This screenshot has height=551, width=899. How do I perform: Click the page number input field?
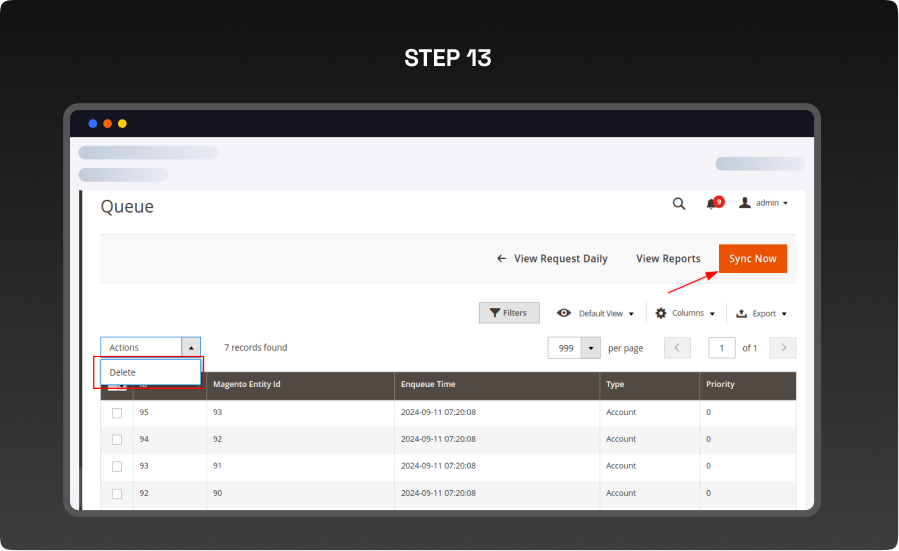click(x=721, y=348)
